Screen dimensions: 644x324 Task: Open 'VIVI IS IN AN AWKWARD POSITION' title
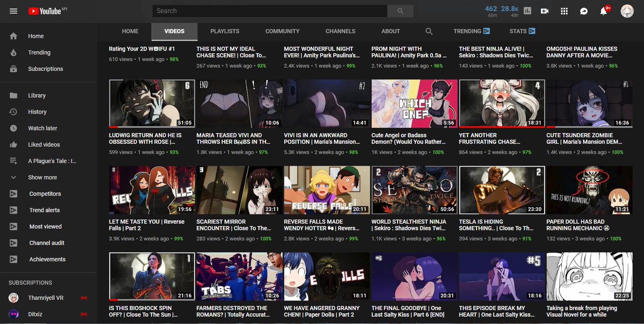[x=323, y=139]
